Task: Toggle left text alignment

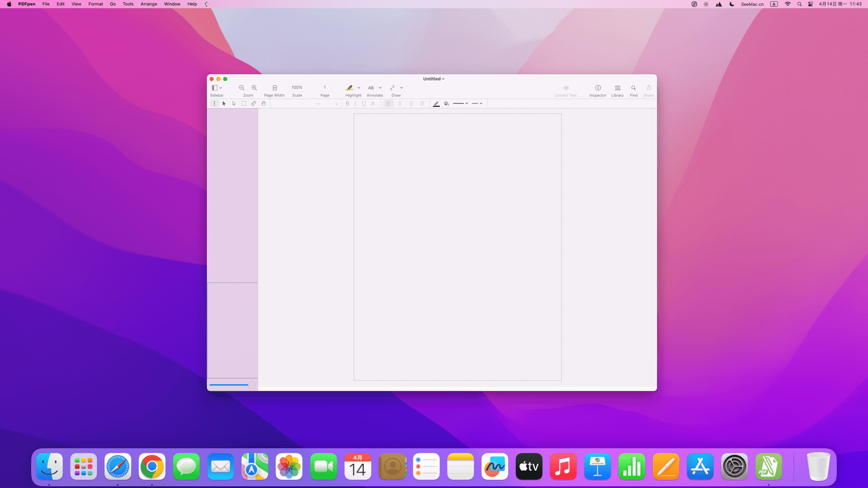Action: [388, 103]
